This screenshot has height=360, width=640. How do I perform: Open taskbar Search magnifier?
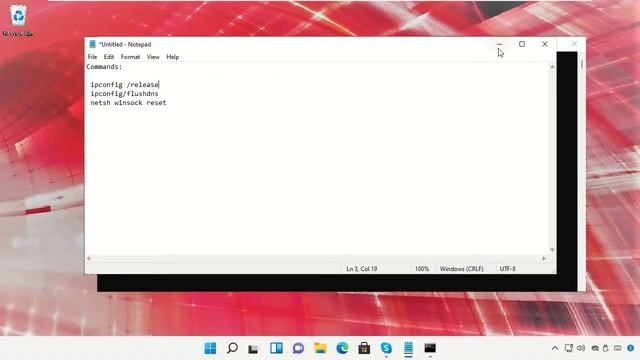[232, 348]
